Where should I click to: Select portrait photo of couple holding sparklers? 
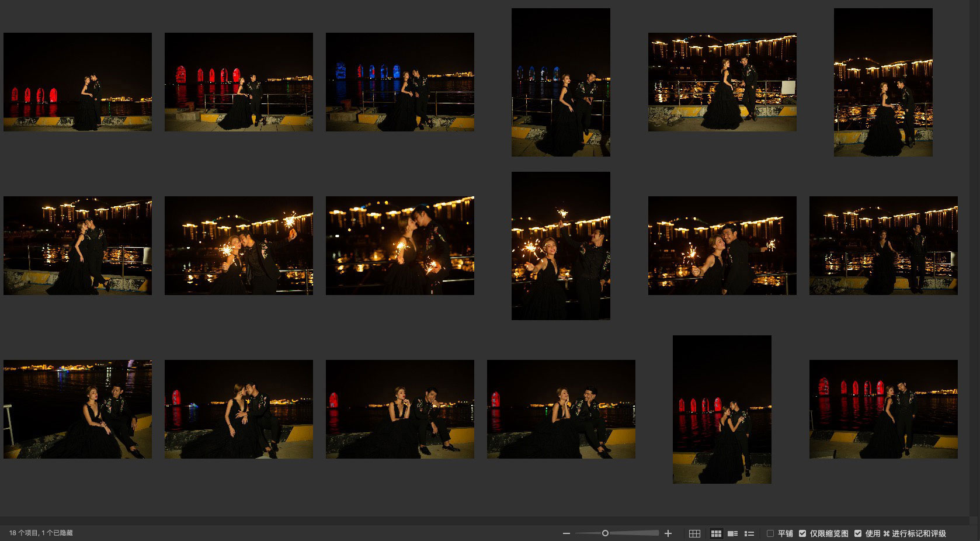[x=561, y=245]
